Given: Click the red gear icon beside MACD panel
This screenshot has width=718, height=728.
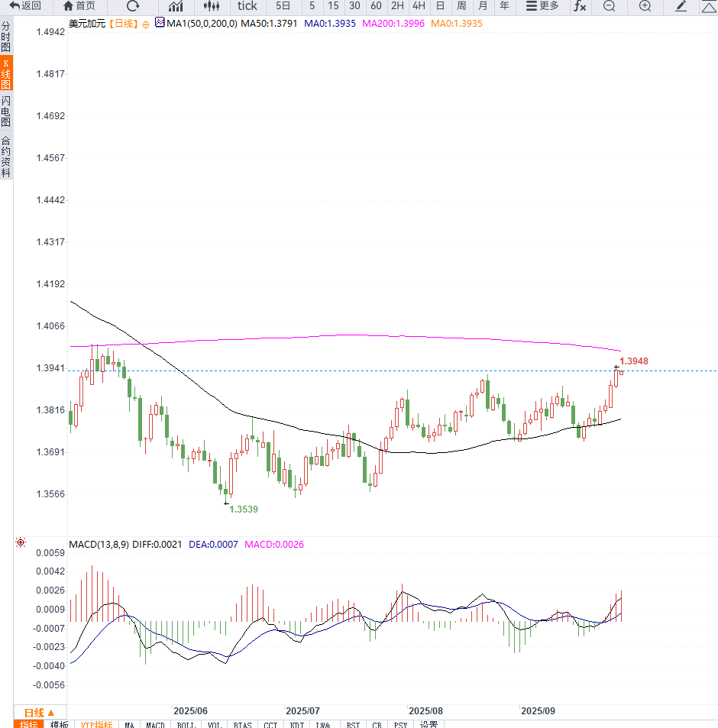Looking at the screenshot, I should coord(21,542).
